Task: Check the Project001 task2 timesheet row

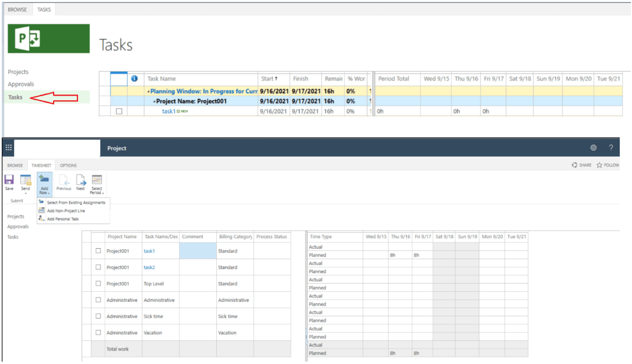Action: pyautogui.click(x=98, y=267)
